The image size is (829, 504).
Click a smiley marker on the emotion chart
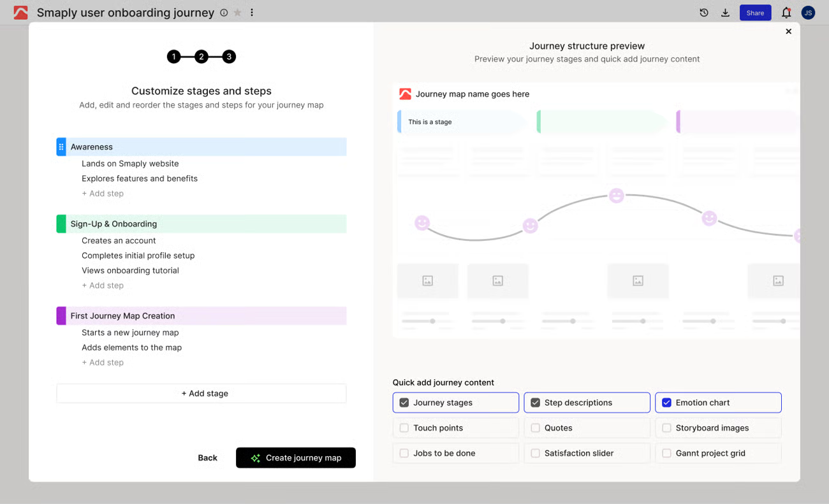click(x=616, y=196)
